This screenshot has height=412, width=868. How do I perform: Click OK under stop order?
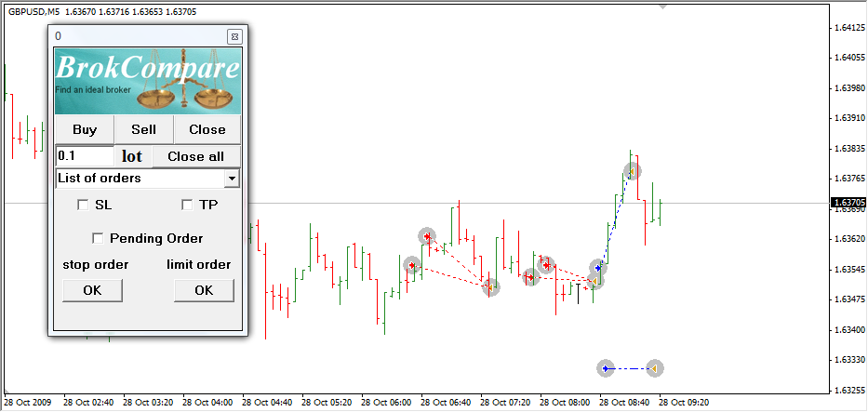(92, 290)
